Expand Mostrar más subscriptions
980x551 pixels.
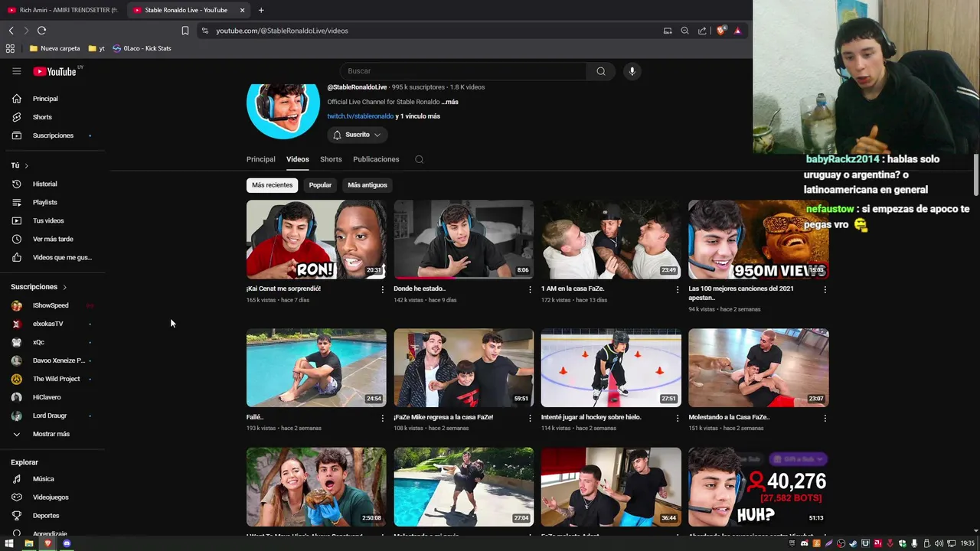coord(52,434)
